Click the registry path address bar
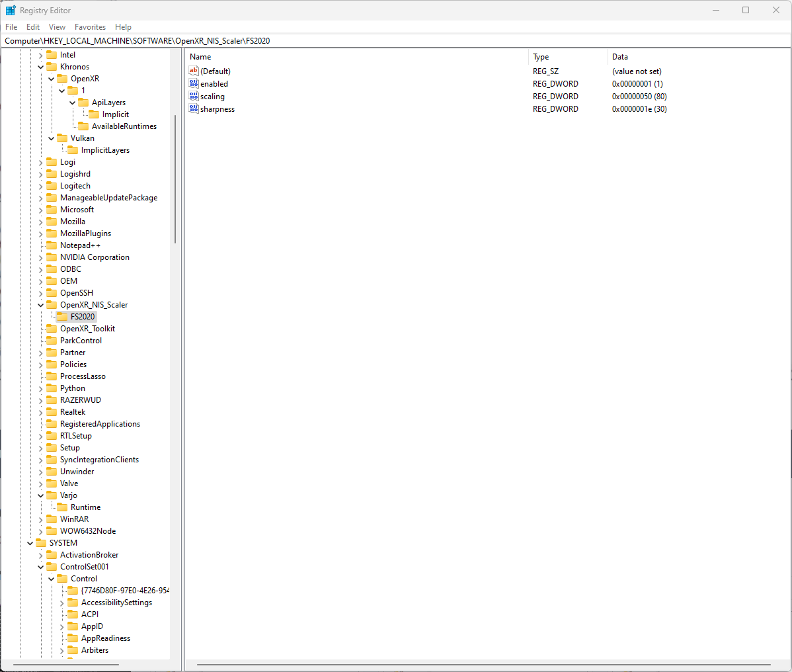 [396, 41]
